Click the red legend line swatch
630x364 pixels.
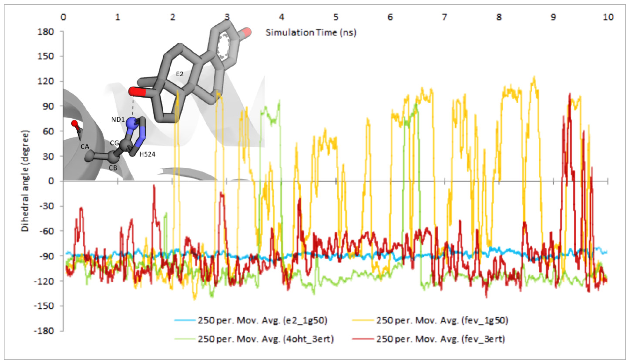pyautogui.click(x=363, y=339)
